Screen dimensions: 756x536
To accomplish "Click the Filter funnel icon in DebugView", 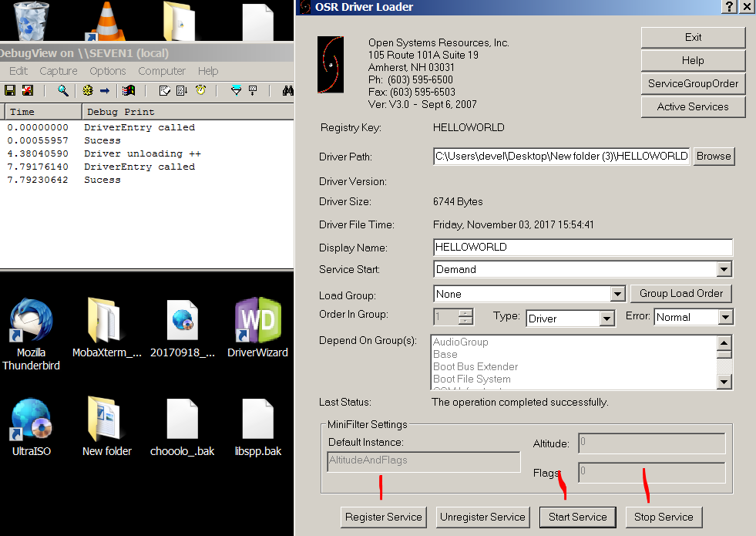I will click(237, 91).
